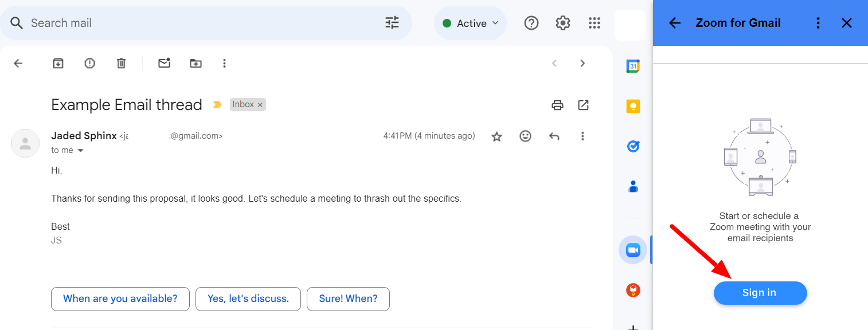Open search filter options icon

tap(392, 23)
